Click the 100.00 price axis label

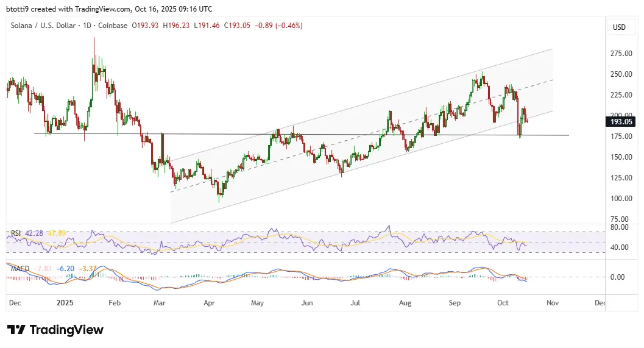pyautogui.click(x=620, y=198)
